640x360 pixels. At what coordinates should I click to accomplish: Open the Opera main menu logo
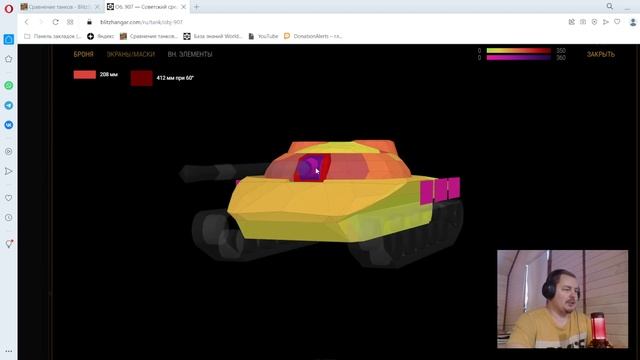click(9, 8)
